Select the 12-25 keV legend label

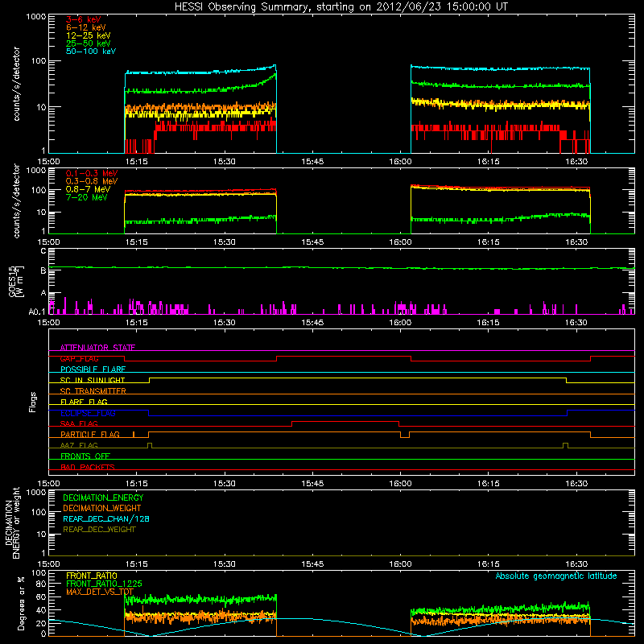coord(88,35)
